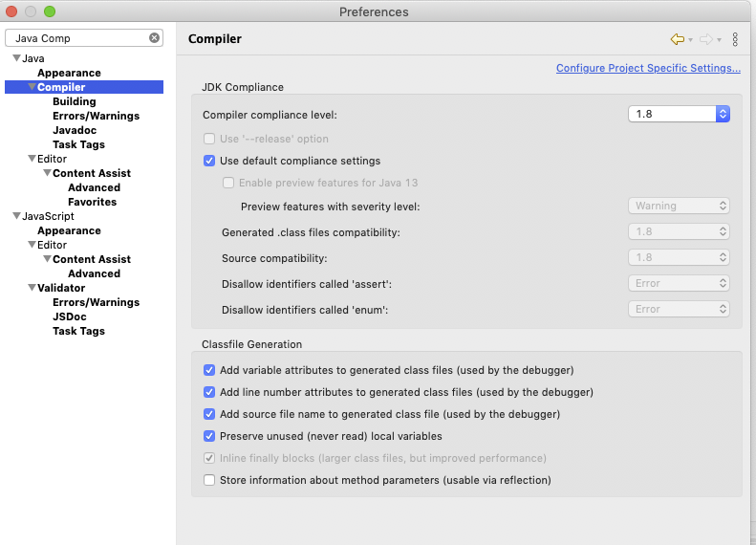
Task: Click into the Java Comp filter field
Action: 79,38
